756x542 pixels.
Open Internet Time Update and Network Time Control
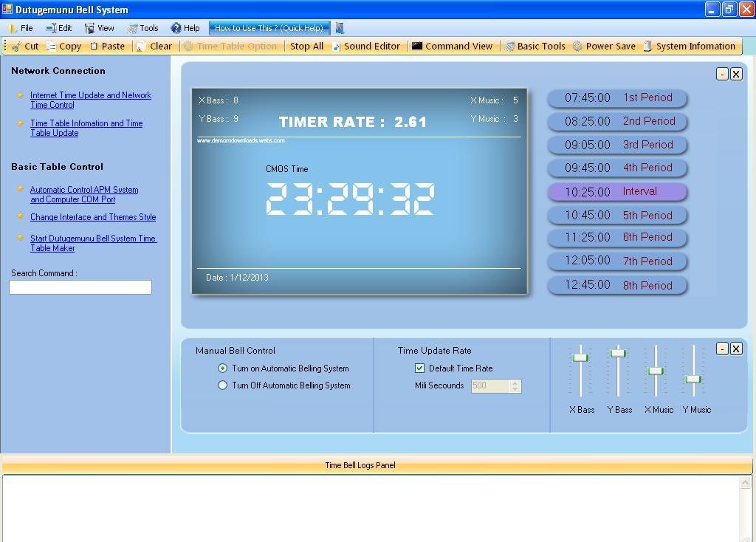tap(91, 100)
